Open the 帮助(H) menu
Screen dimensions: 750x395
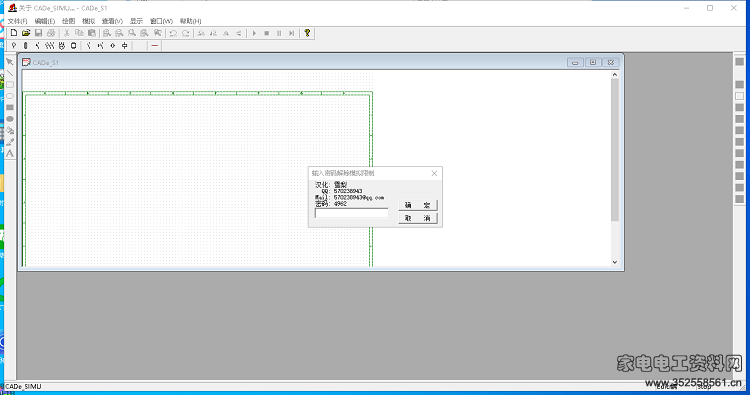(x=190, y=21)
